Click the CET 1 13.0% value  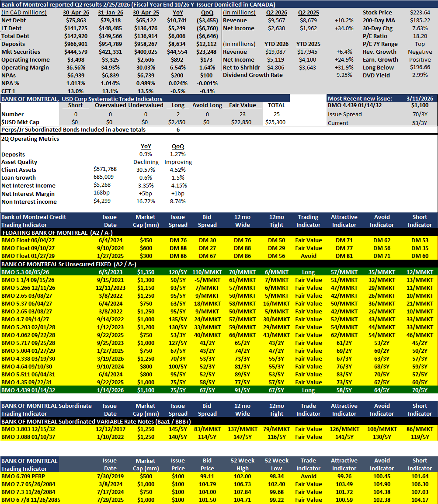(x=76, y=91)
